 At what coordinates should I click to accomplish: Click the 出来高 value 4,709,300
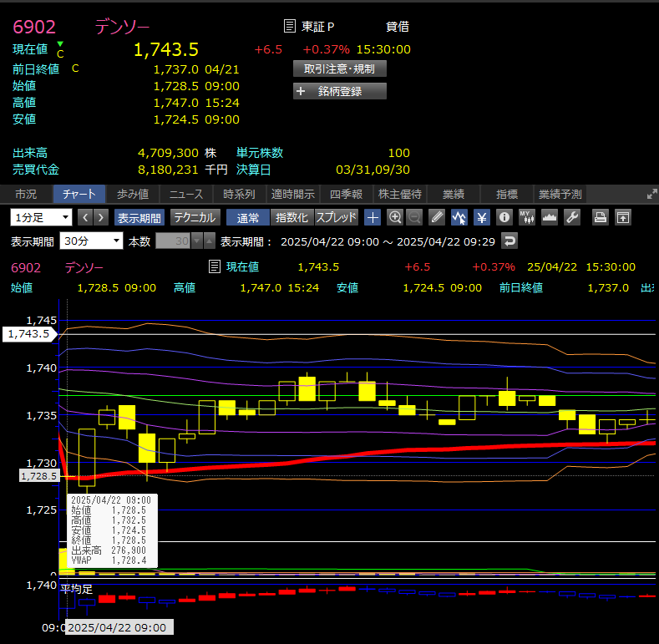click(168, 153)
